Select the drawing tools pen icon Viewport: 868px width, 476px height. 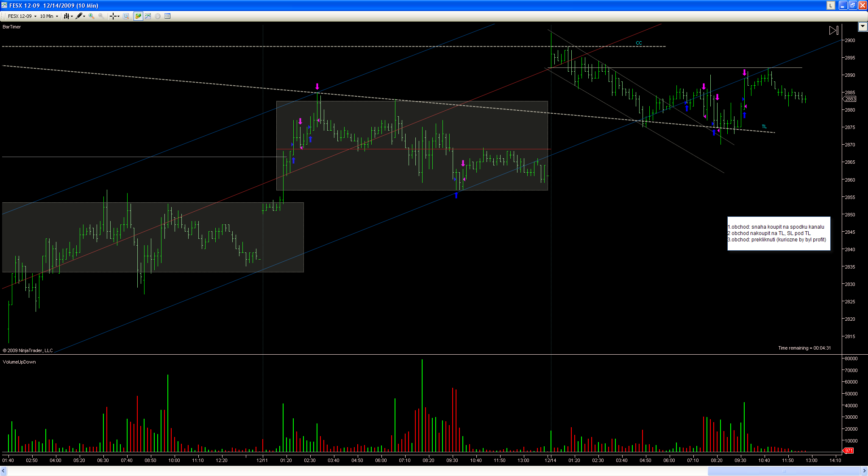[80, 16]
